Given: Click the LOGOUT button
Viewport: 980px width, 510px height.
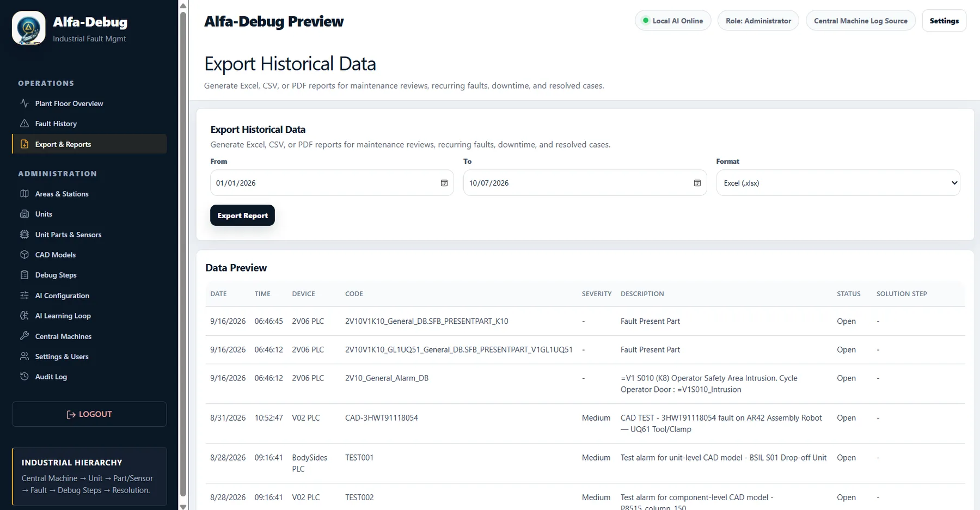Looking at the screenshot, I should [89, 414].
